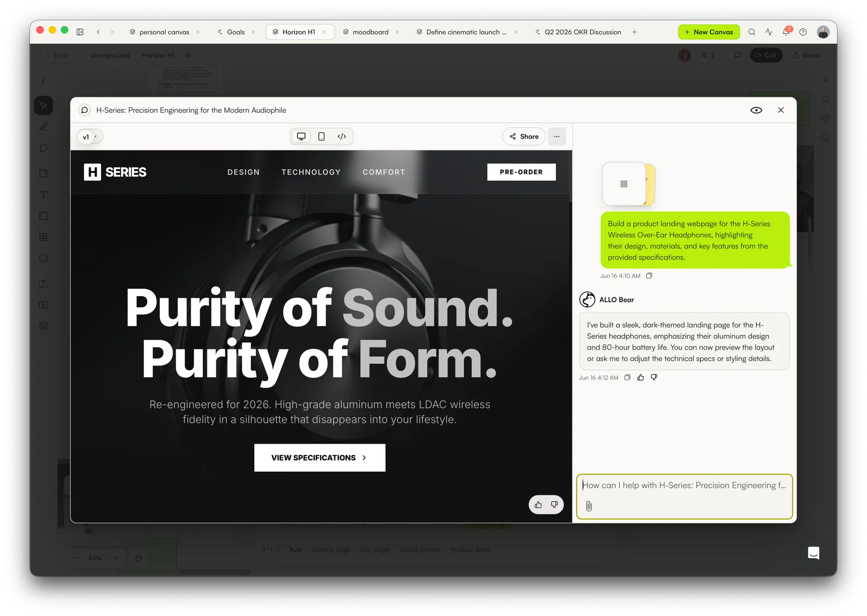867x616 pixels.
Task: Dislike the preview with thumbs down
Action: point(554,505)
